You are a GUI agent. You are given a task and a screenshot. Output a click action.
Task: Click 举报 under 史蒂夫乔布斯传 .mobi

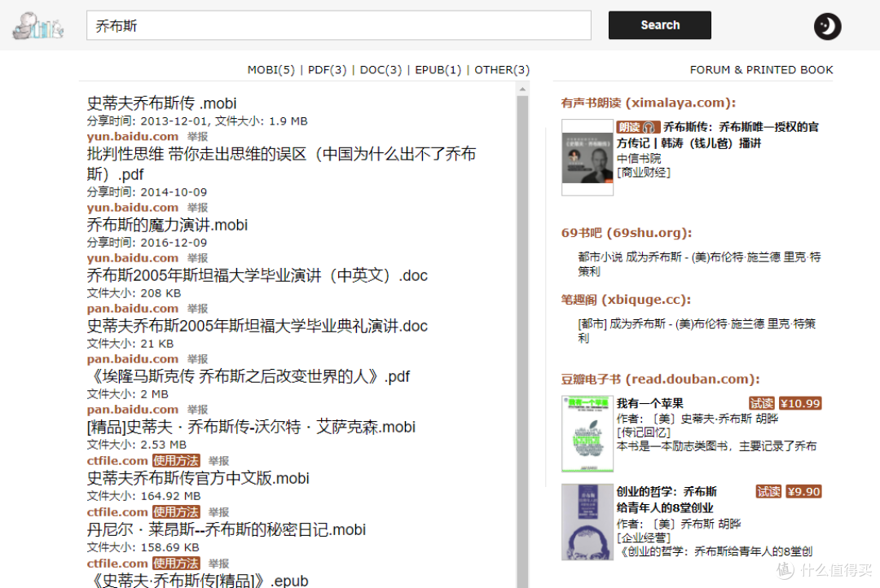pos(197,136)
